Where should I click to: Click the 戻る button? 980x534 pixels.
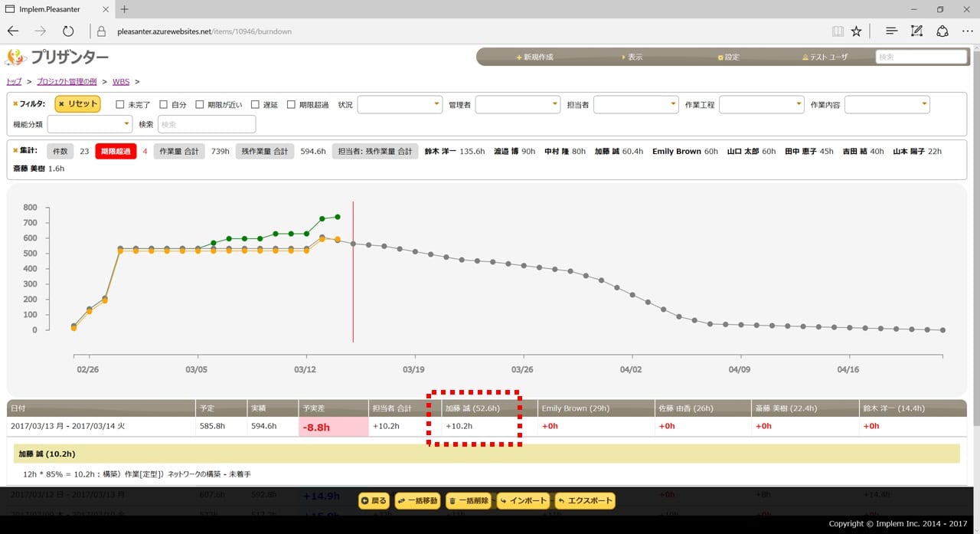click(374, 501)
